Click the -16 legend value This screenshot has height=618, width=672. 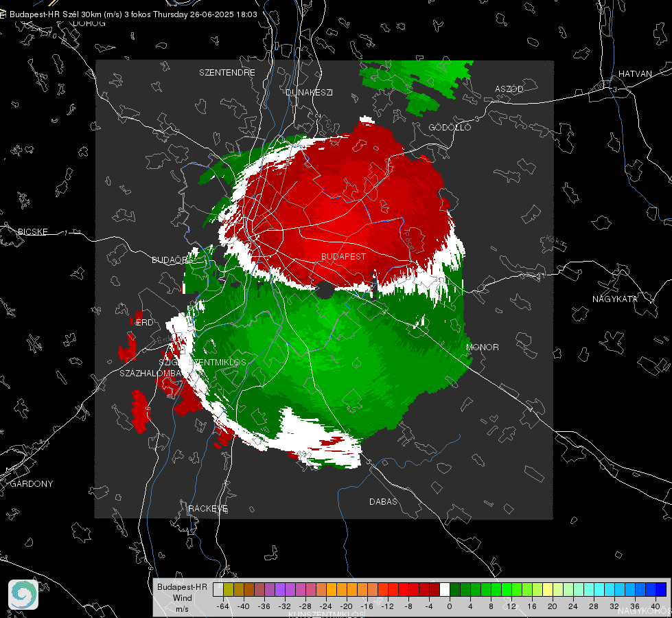pos(367,606)
